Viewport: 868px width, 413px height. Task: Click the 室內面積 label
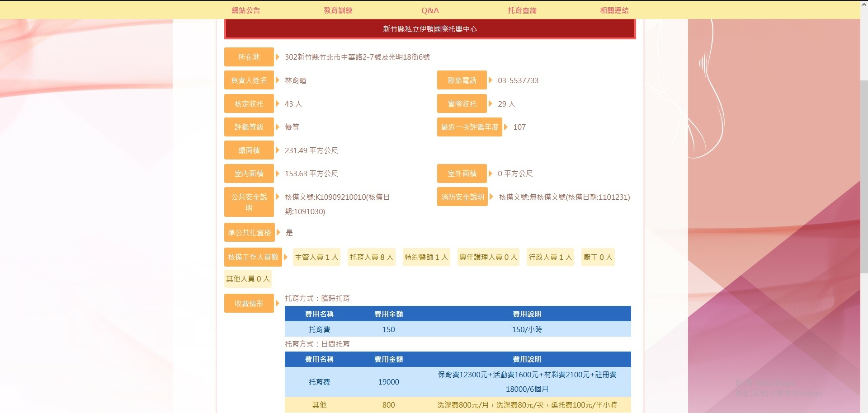coord(249,174)
